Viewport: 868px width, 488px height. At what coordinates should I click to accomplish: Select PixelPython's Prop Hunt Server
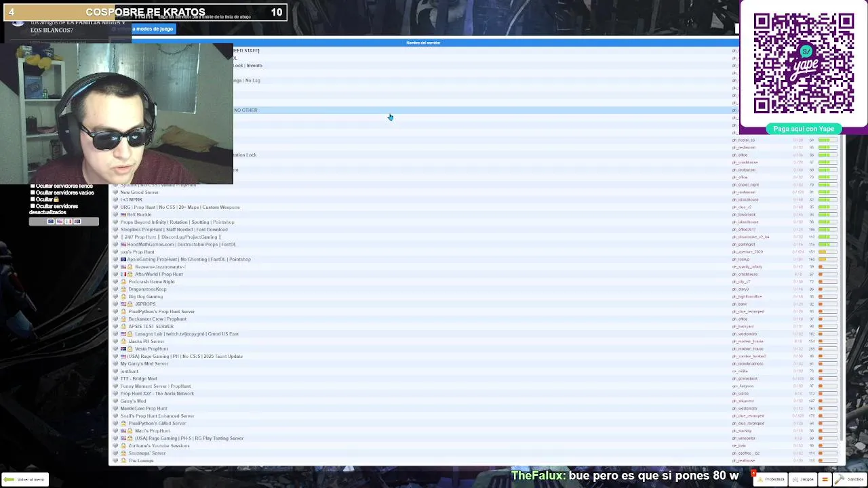(x=161, y=312)
